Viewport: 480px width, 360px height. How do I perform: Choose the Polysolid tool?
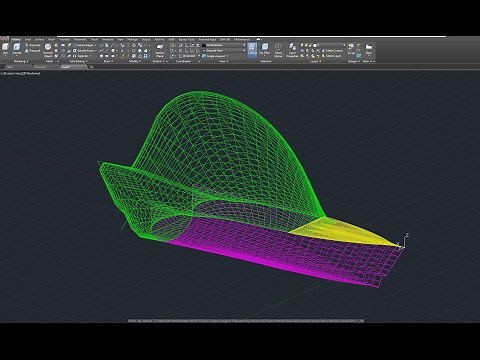[x=33, y=45]
